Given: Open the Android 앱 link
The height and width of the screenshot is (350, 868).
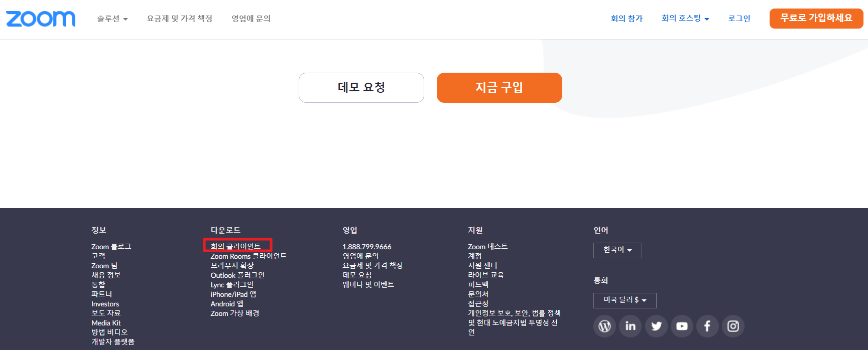Looking at the screenshot, I should tap(227, 303).
